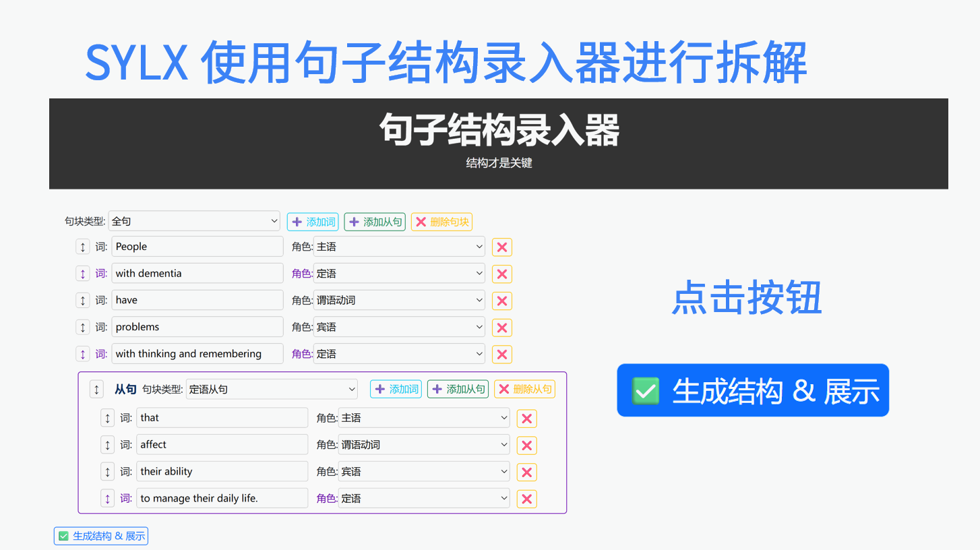Remove the 'have' word row
The height and width of the screenshot is (550, 980).
[502, 301]
